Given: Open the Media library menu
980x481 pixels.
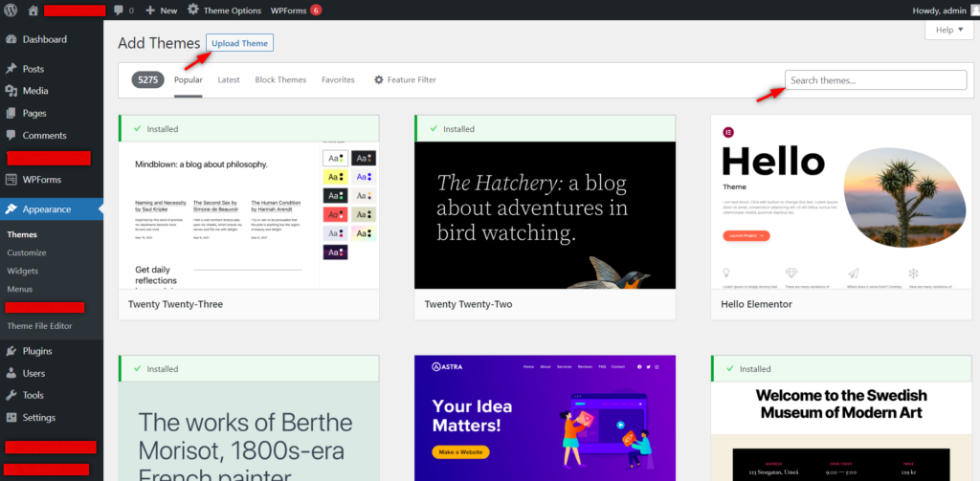Looking at the screenshot, I should (x=35, y=91).
